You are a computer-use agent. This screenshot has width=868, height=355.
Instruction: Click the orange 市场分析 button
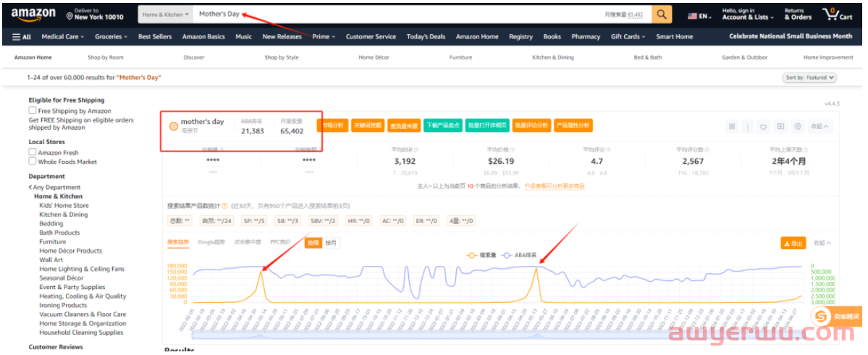[x=332, y=126]
